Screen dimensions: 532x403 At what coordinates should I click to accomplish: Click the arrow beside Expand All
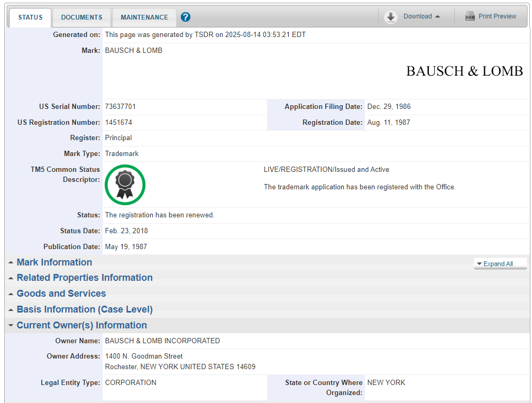pyautogui.click(x=479, y=264)
